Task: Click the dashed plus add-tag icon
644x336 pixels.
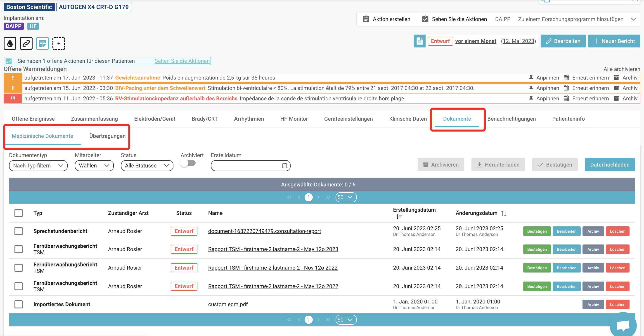Action: (x=59, y=43)
